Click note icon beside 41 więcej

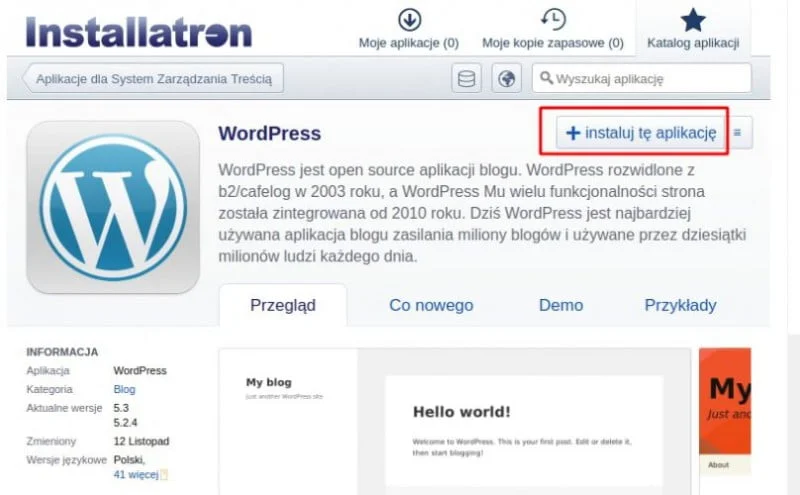tap(164, 475)
